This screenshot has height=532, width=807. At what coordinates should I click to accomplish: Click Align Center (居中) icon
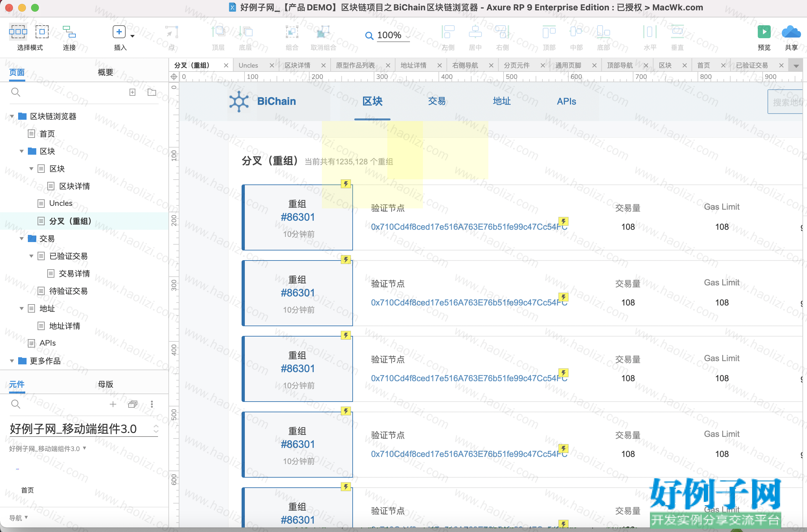point(475,32)
